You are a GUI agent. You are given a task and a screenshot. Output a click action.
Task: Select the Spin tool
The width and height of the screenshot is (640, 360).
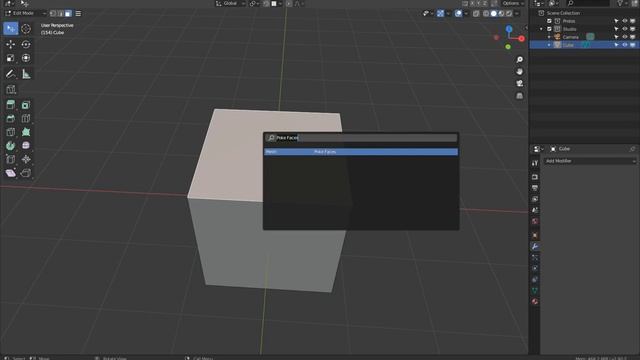point(11,145)
